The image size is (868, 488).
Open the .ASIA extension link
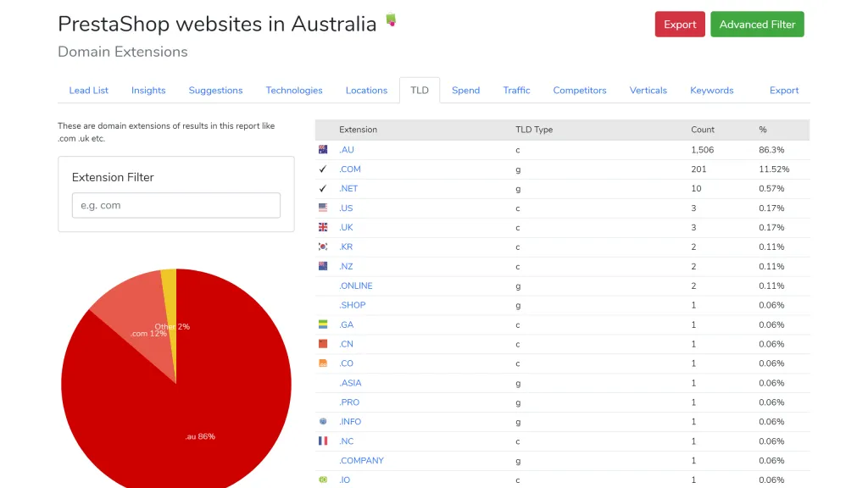coord(350,383)
